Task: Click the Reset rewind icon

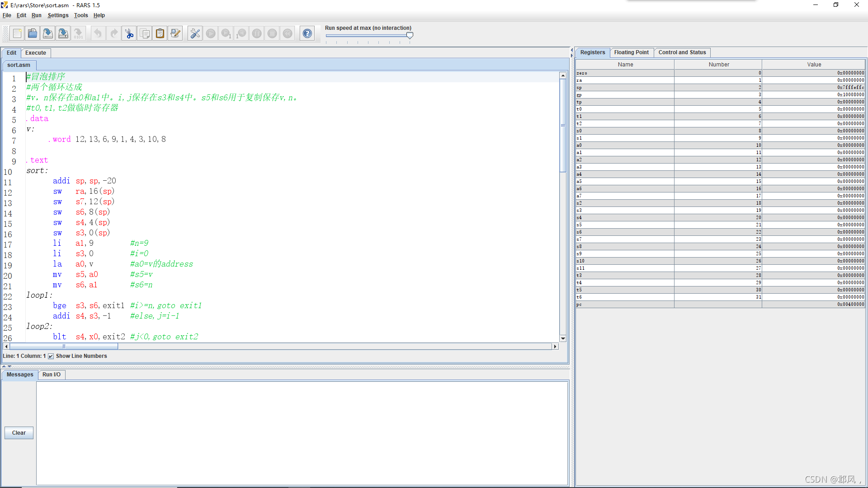Action: (288, 33)
